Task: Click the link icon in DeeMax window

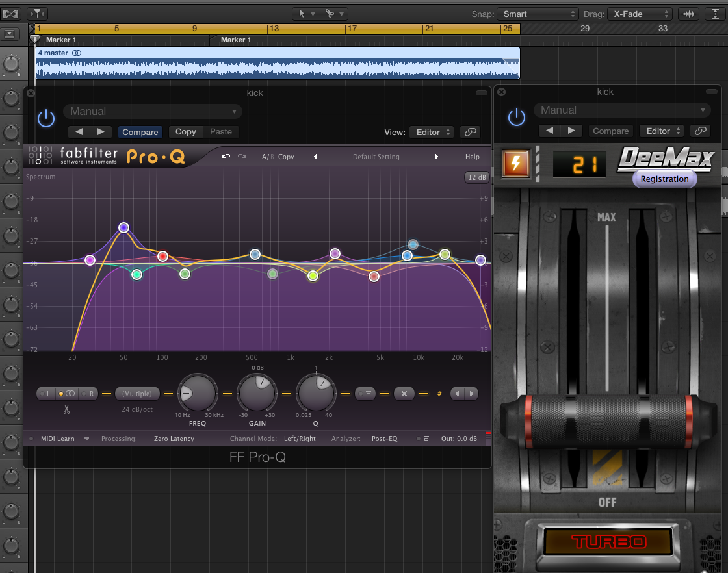Action: tap(701, 131)
